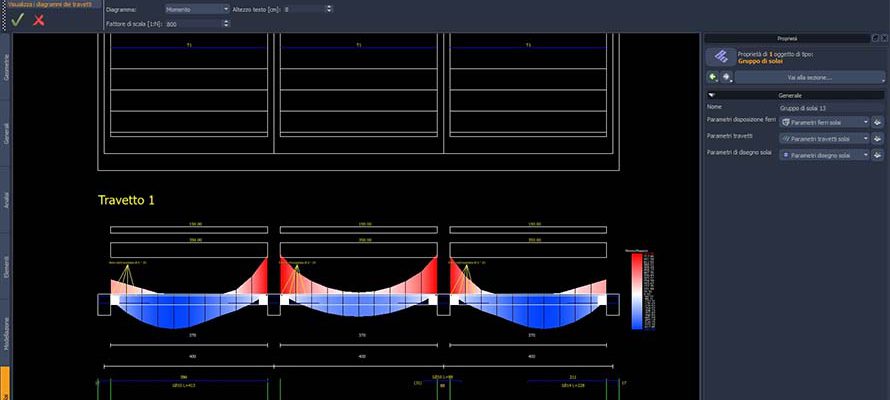Image resolution: width=890 pixels, height=400 pixels.
Task: Open the Parametri ferri solai dropdown
Action: tap(824, 122)
